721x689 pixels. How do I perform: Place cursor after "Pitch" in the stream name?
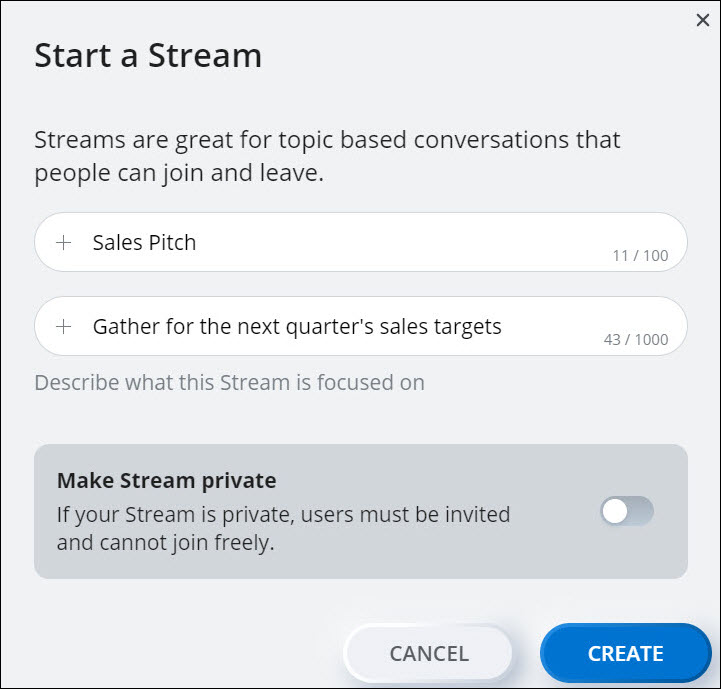pos(198,242)
